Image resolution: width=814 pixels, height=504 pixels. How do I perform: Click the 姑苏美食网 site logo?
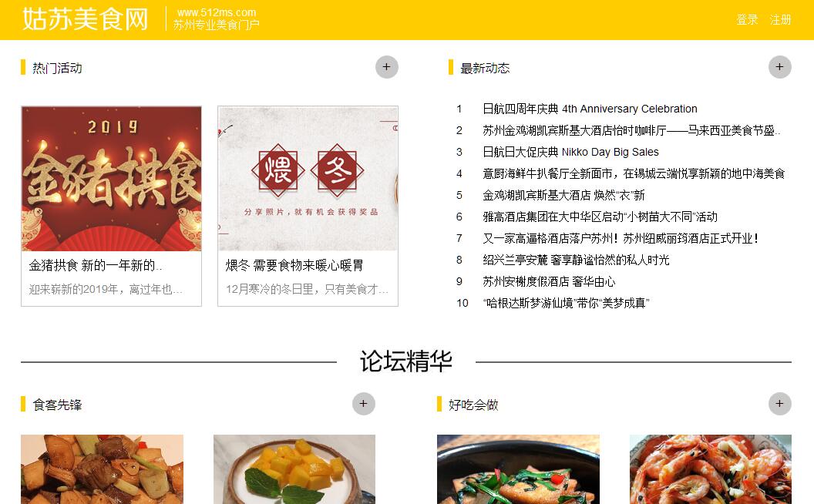(x=85, y=19)
